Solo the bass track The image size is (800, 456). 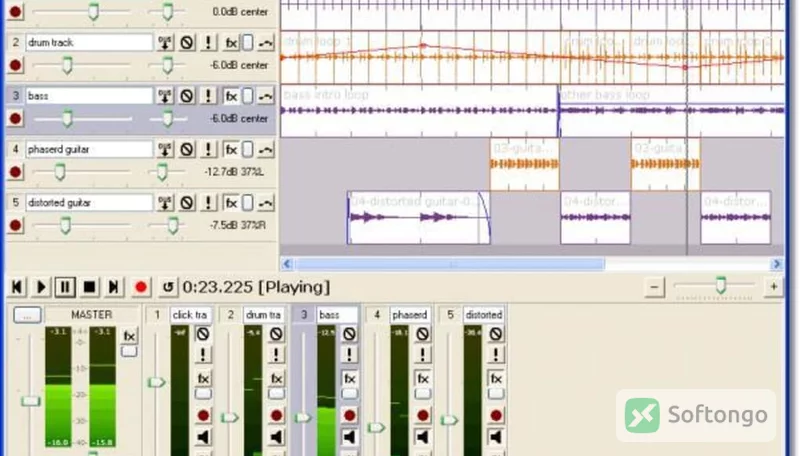pos(208,95)
